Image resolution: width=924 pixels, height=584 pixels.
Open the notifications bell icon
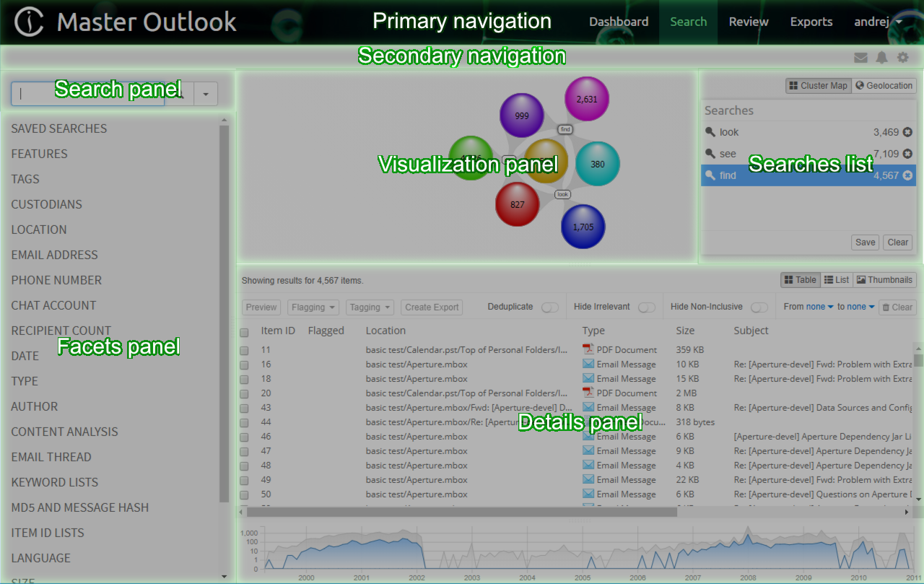881,58
